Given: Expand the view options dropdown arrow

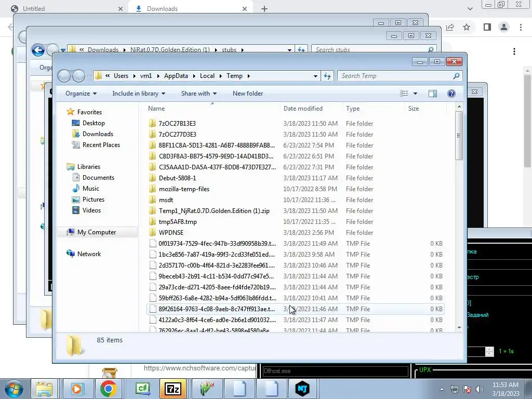Looking at the screenshot, I should 415,94.
